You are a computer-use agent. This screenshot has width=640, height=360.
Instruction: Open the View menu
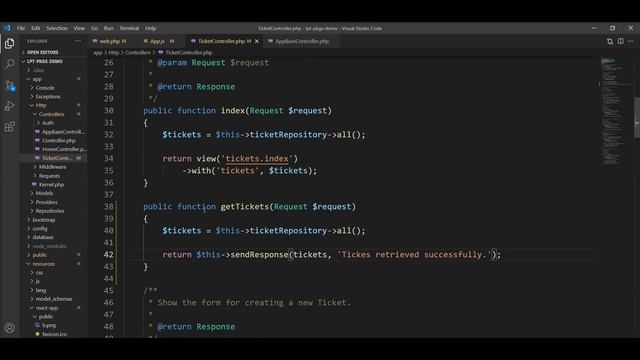tap(79, 28)
